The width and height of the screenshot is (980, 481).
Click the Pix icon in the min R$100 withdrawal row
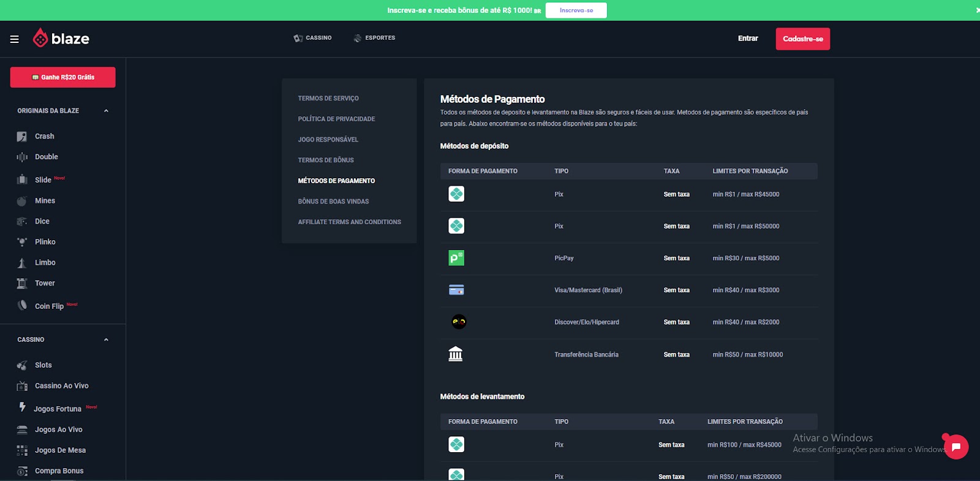456,444
